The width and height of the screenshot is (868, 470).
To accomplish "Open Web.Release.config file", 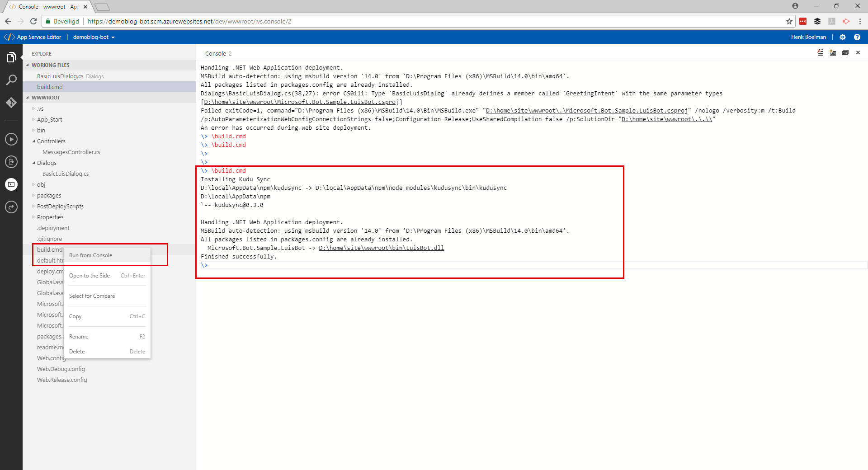I will (x=62, y=380).
